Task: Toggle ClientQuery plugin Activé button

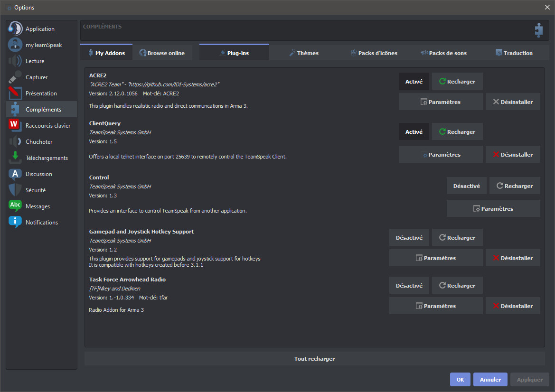Action: click(x=414, y=132)
